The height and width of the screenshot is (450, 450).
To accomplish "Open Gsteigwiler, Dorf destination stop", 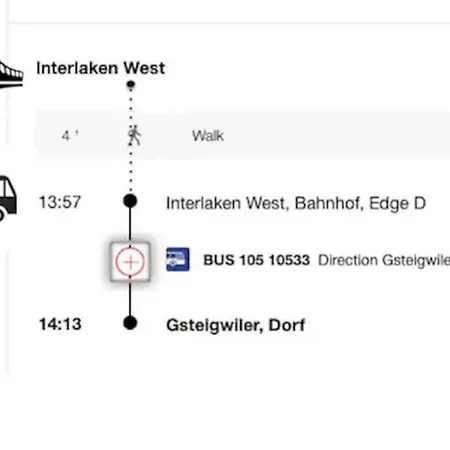I will click(x=236, y=325).
